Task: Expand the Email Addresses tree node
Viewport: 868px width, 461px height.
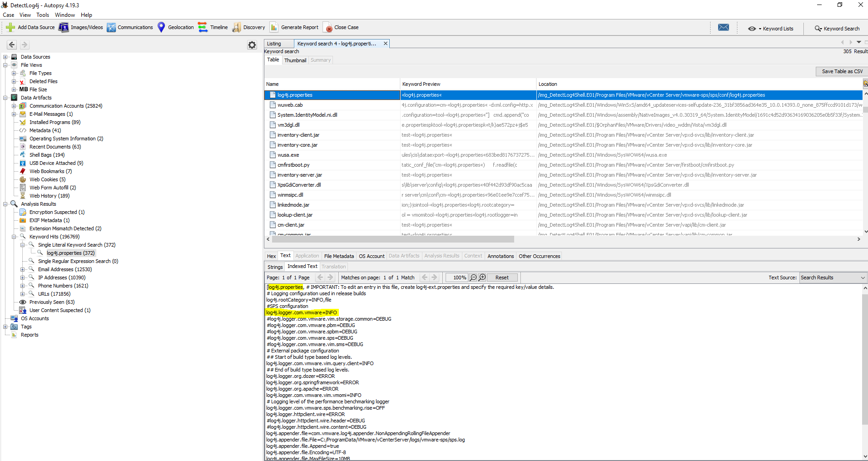Action: (22, 269)
